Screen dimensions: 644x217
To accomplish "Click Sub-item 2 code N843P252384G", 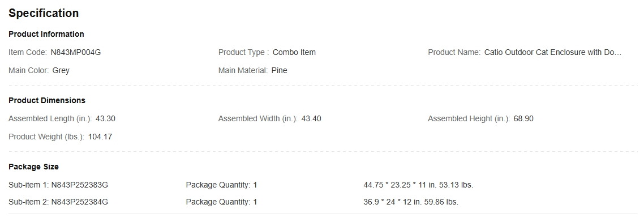I will (80, 202).
